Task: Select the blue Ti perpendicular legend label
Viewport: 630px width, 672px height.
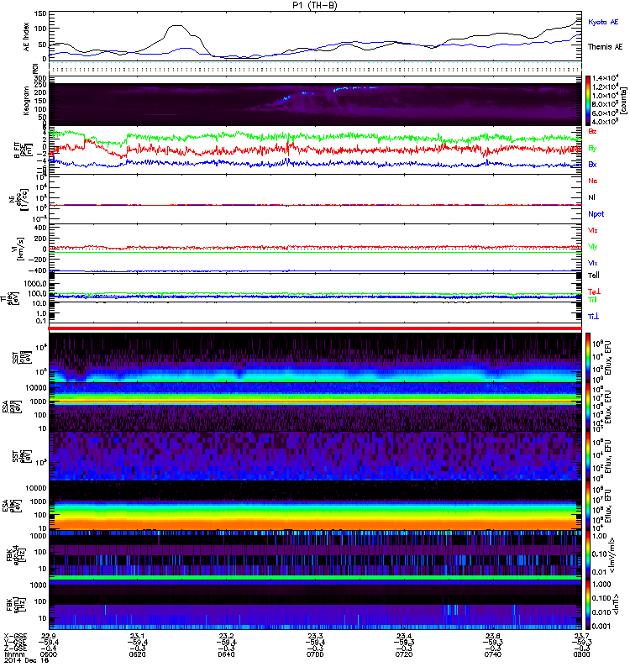Action: pyautogui.click(x=593, y=317)
